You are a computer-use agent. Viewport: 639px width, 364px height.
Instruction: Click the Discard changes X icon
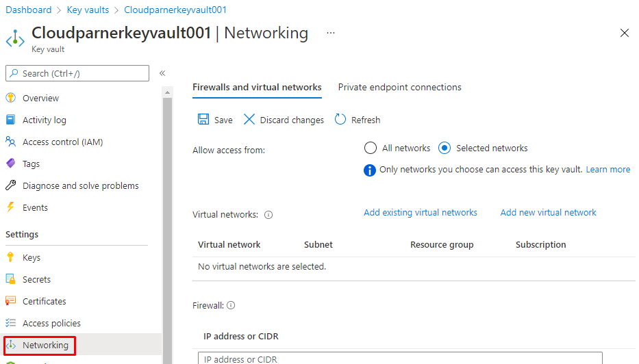[249, 120]
